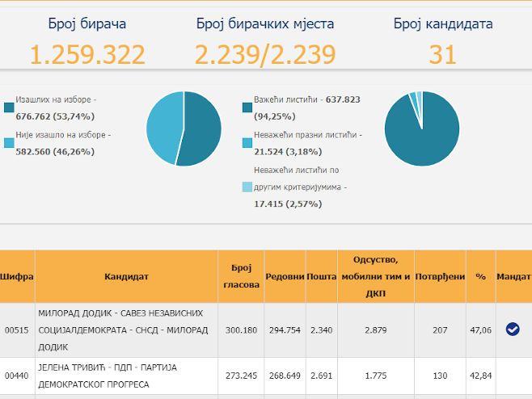Click the Мандат column header

pyautogui.click(x=513, y=276)
